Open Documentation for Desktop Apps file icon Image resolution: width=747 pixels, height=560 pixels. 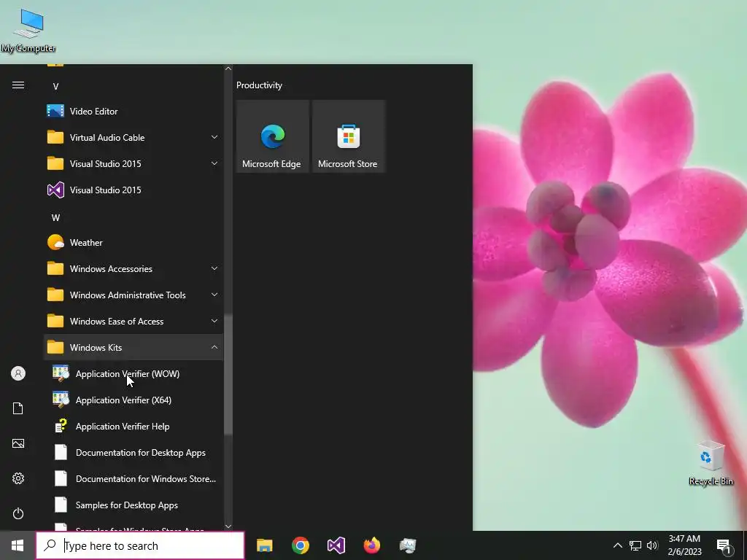[61, 452]
